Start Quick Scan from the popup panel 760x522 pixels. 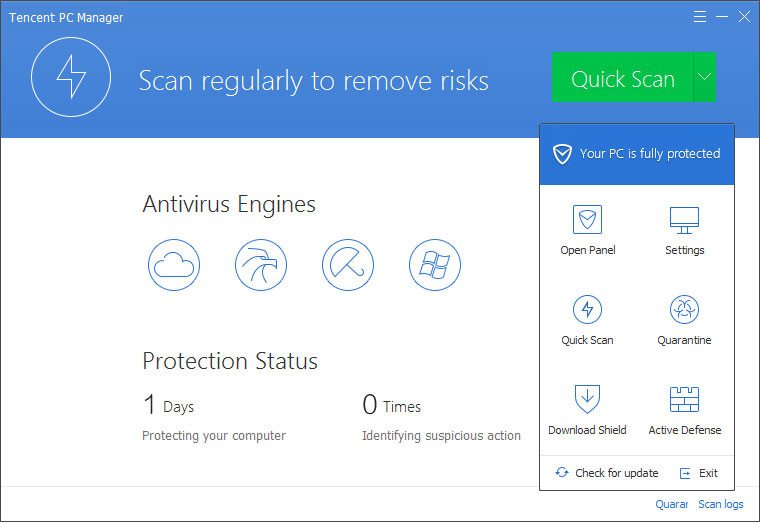(x=587, y=320)
